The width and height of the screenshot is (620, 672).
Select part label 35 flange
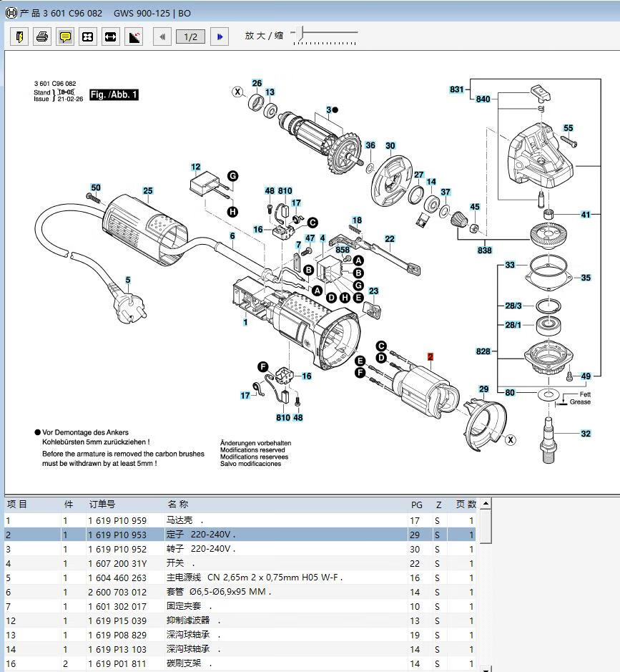586,277
